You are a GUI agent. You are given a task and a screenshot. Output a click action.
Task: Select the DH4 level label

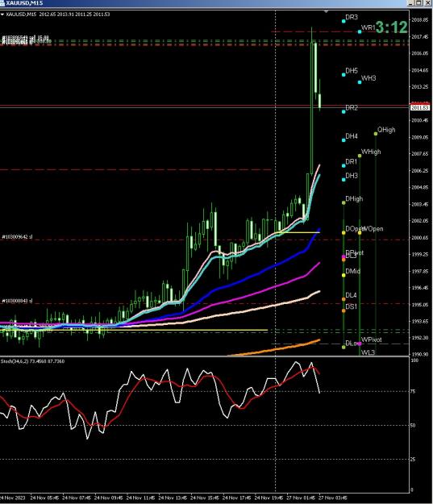pos(352,136)
